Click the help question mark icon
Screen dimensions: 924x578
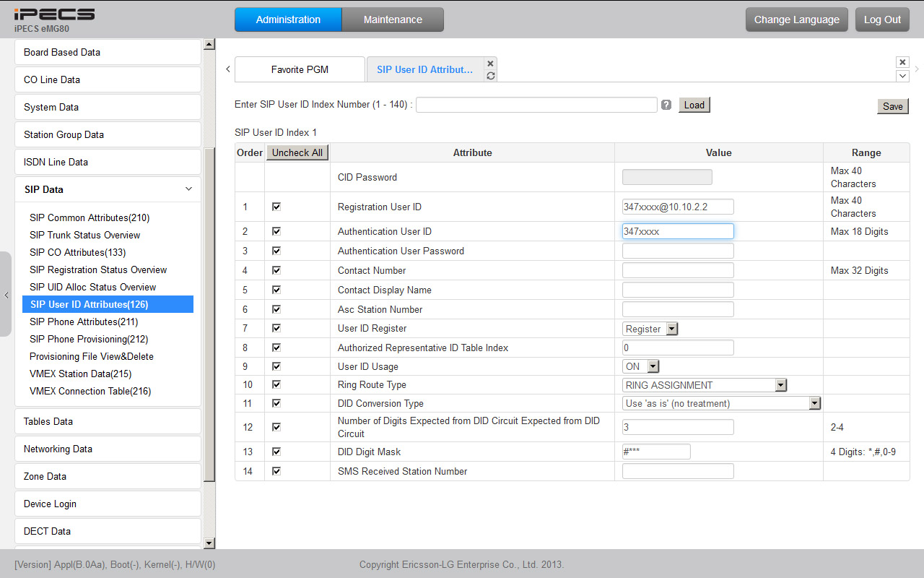[x=666, y=105]
